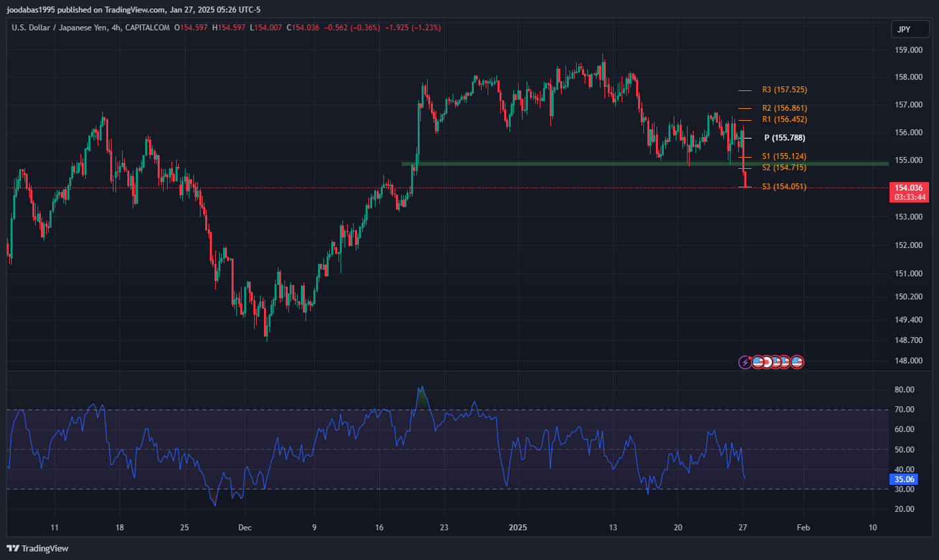Click 70.00 on the RSI scale
The height and width of the screenshot is (560, 939).
coord(905,410)
